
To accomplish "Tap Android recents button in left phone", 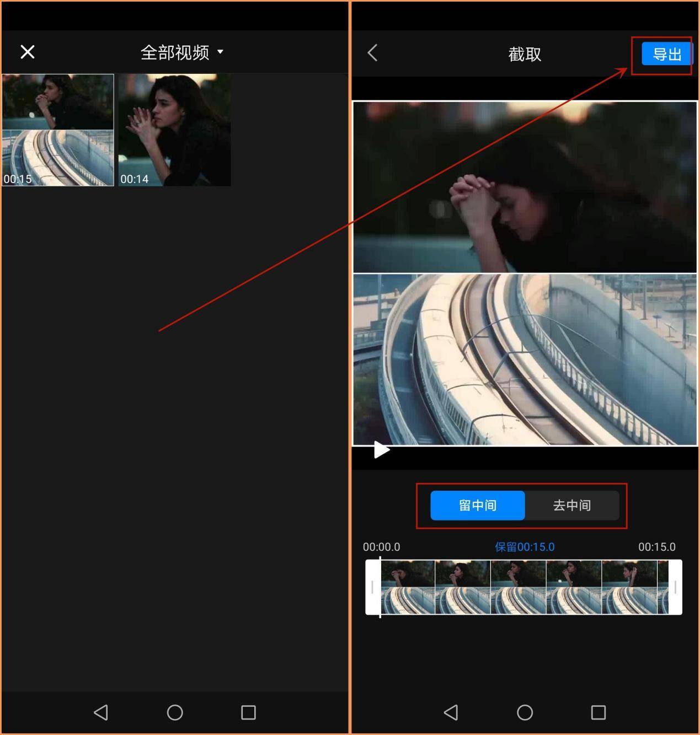I will 248,712.
